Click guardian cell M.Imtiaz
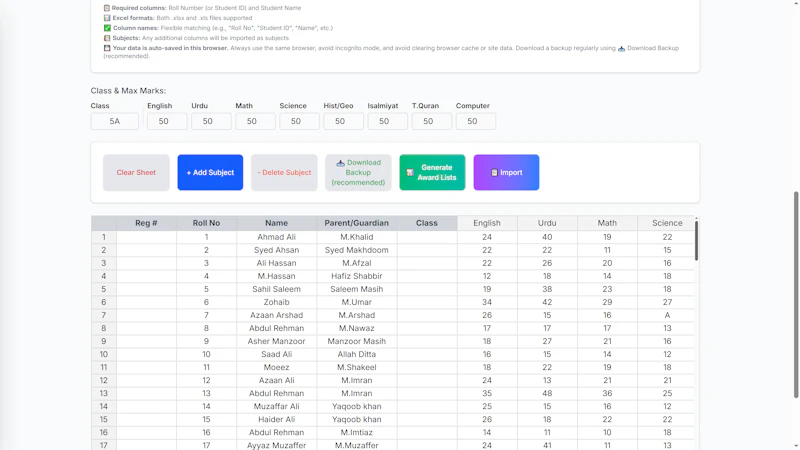800x450 pixels. [357, 433]
